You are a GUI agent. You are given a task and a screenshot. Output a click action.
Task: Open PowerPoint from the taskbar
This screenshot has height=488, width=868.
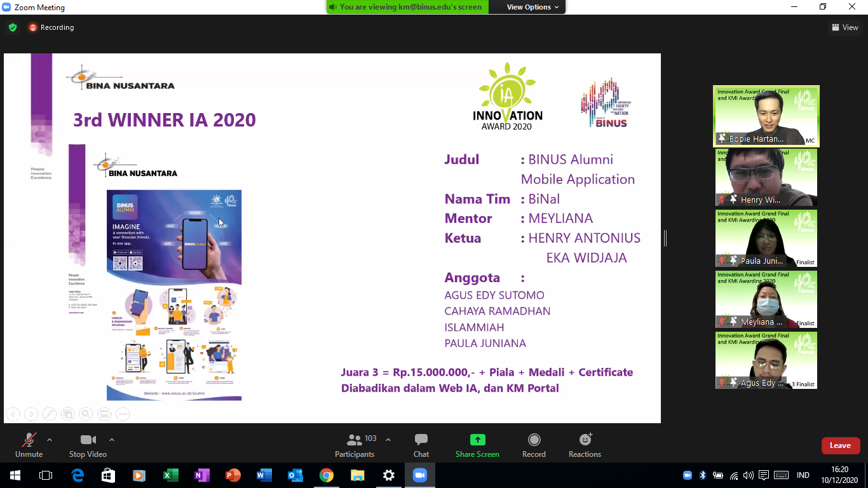pyautogui.click(x=233, y=475)
